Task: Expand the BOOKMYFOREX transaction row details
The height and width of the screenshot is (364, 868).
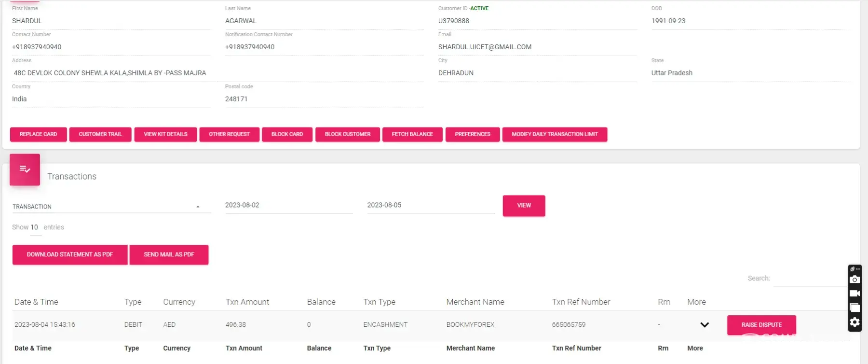Action: tap(704, 325)
